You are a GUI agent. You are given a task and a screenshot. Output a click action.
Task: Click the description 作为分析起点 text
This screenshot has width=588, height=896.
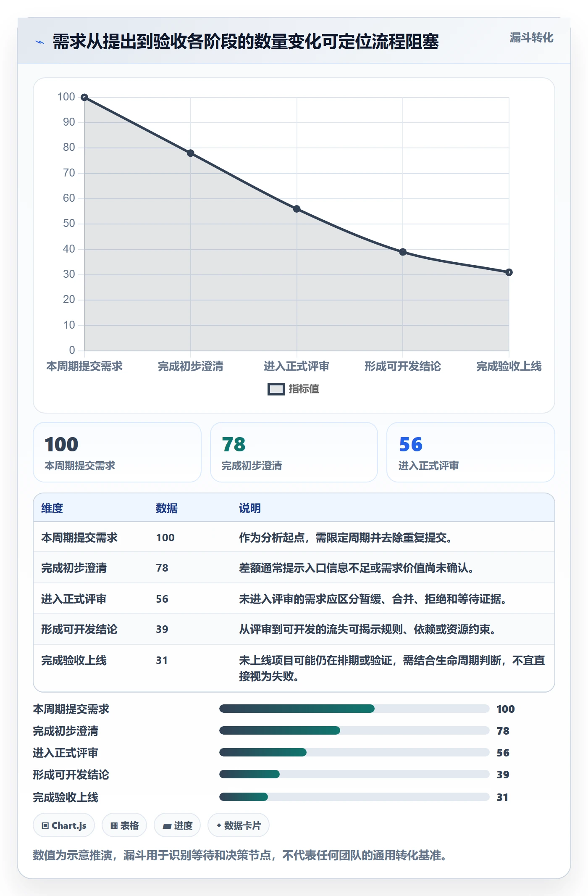coord(346,538)
